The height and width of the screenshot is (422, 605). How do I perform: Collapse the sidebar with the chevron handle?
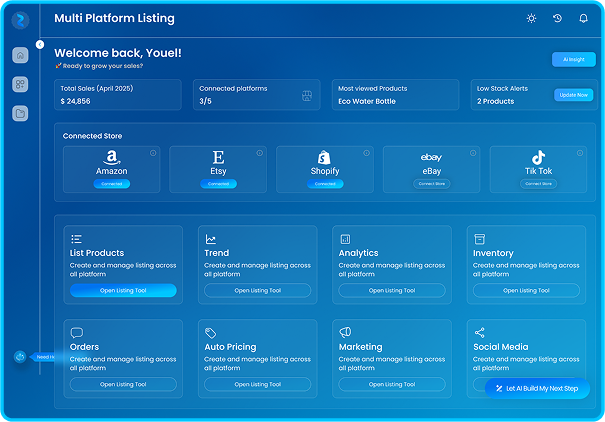click(x=40, y=44)
